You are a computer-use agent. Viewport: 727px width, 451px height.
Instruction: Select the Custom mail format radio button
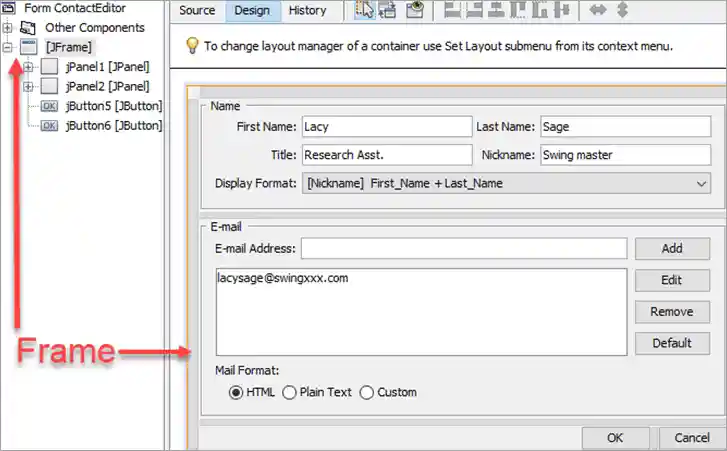tap(366, 393)
